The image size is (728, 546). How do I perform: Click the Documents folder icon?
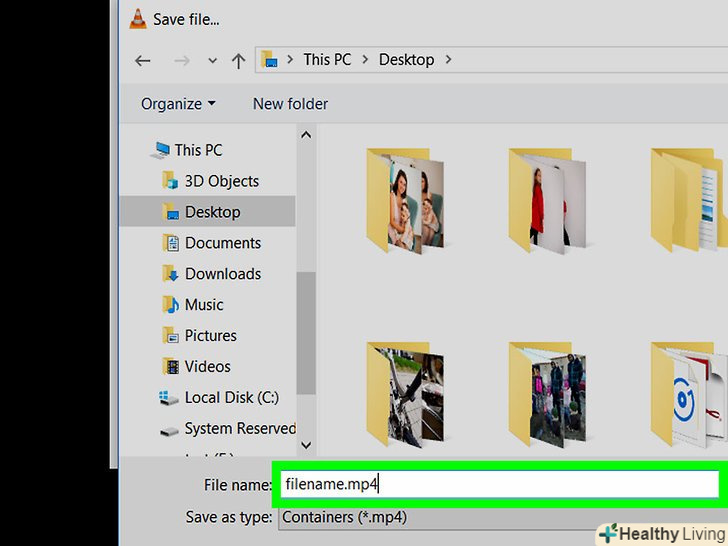point(170,242)
